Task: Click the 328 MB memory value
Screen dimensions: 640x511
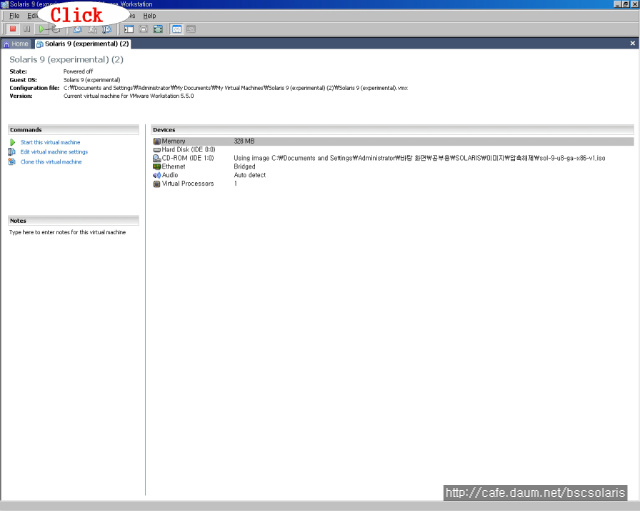Action: pos(244,141)
